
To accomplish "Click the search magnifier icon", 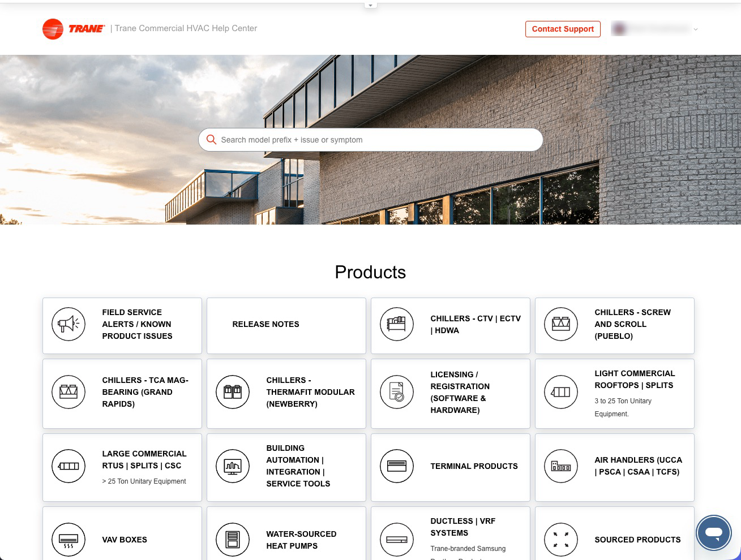I will (x=211, y=140).
